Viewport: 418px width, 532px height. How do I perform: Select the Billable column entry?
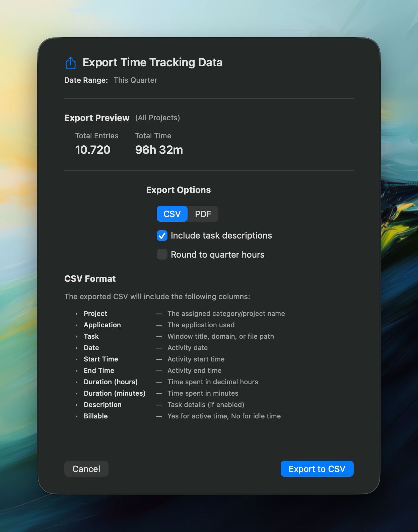click(x=95, y=416)
